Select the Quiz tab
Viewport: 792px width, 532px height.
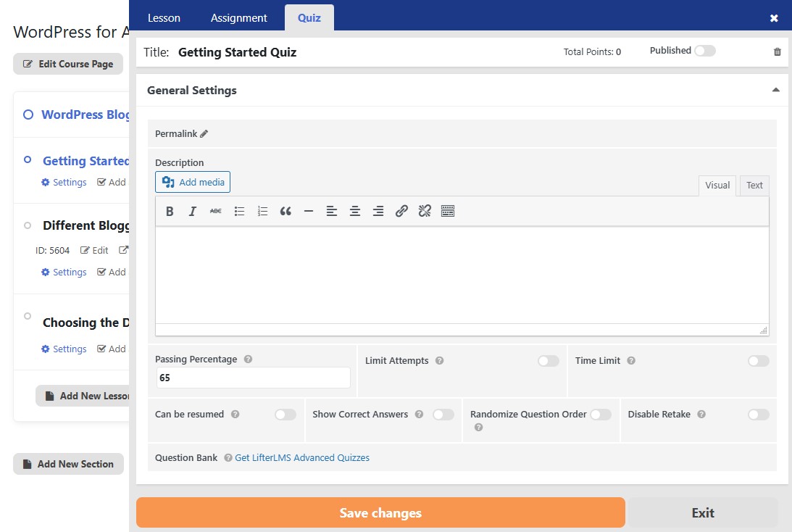click(x=309, y=18)
